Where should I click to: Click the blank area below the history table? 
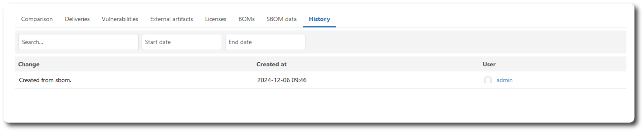click(320, 105)
